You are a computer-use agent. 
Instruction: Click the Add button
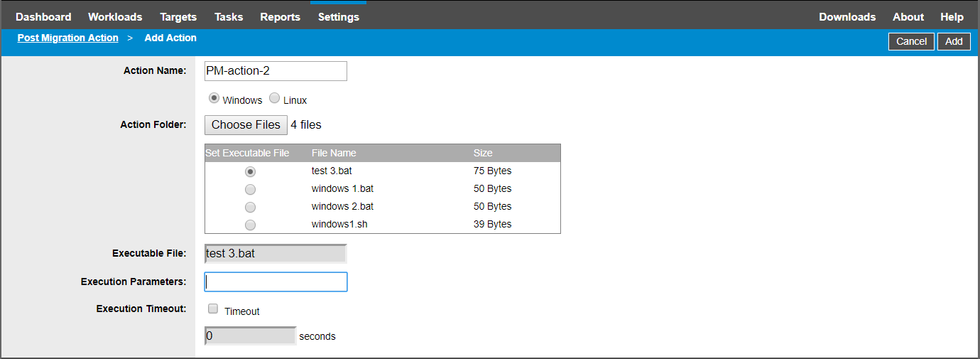click(954, 41)
